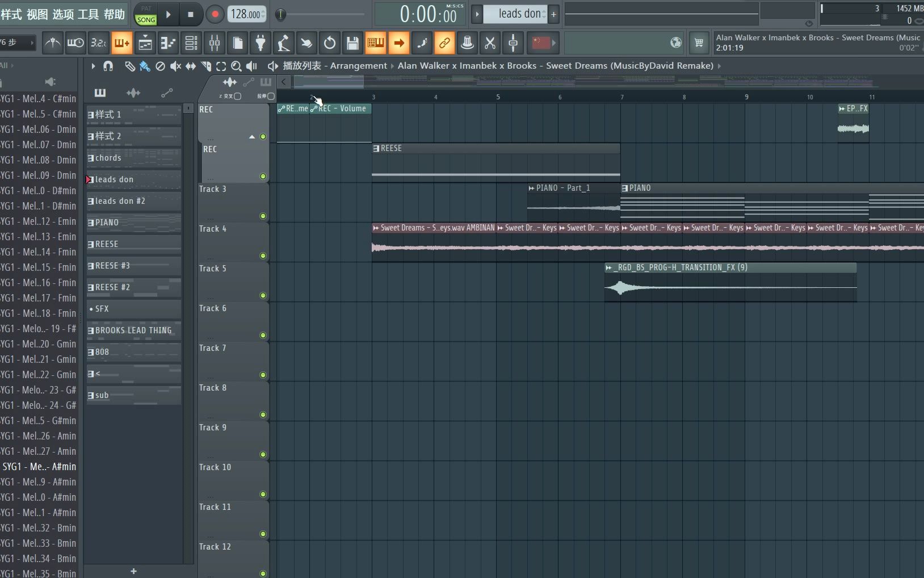924x578 pixels.
Task: Open the mixer faders icon
Action: (215, 43)
